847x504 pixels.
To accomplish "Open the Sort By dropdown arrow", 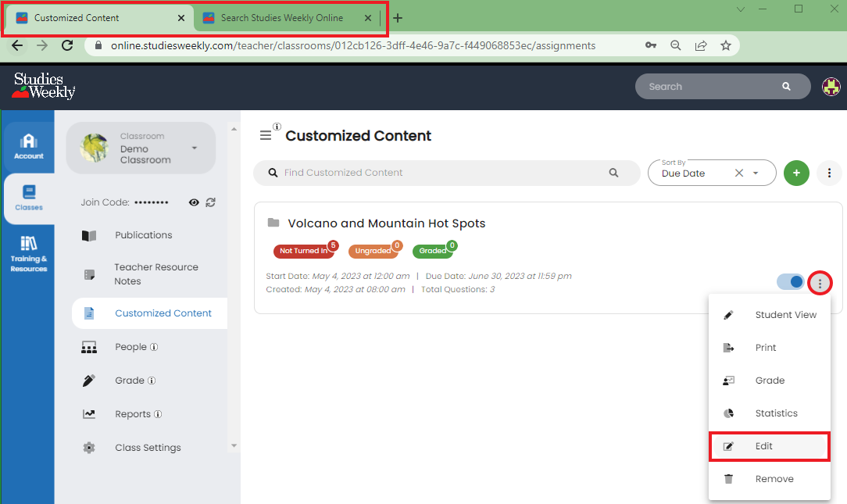I will pyautogui.click(x=756, y=173).
